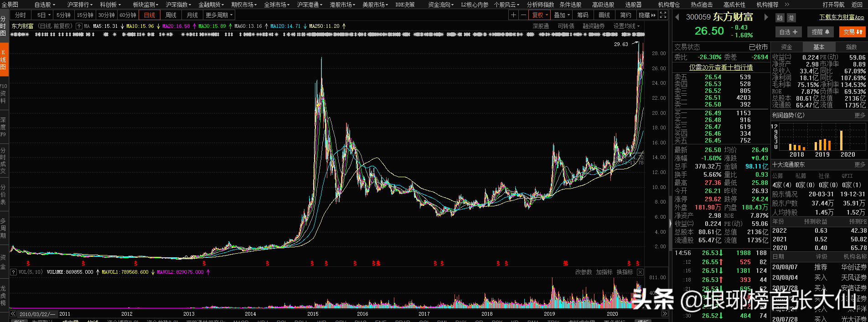Viewport: 868px width, 322px height.
Task: Click the 融 margin trading badge
Action: pos(780,18)
